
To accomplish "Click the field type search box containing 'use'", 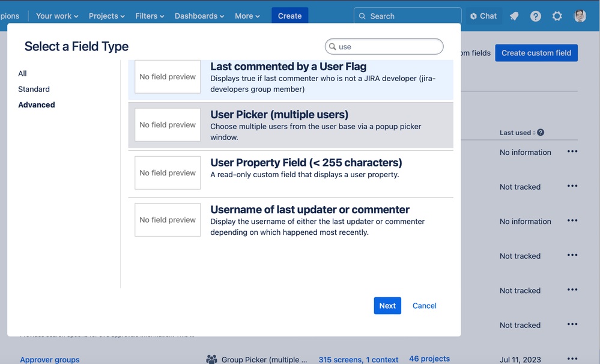I will coord(384,47).
